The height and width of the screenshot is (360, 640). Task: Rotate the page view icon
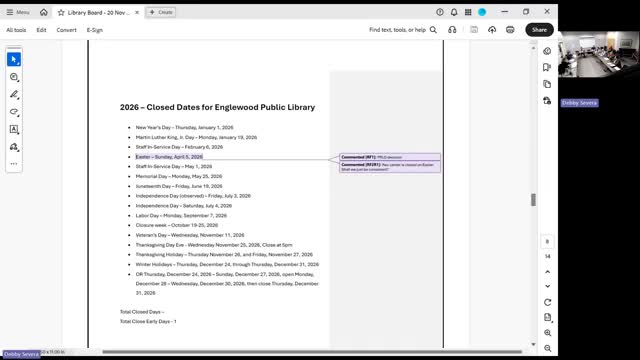[x=547, y=302]
